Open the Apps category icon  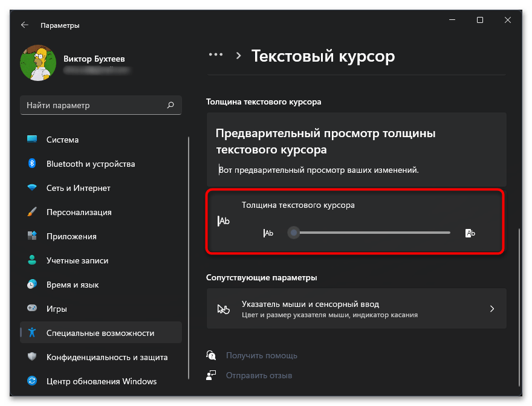[33, 236]
